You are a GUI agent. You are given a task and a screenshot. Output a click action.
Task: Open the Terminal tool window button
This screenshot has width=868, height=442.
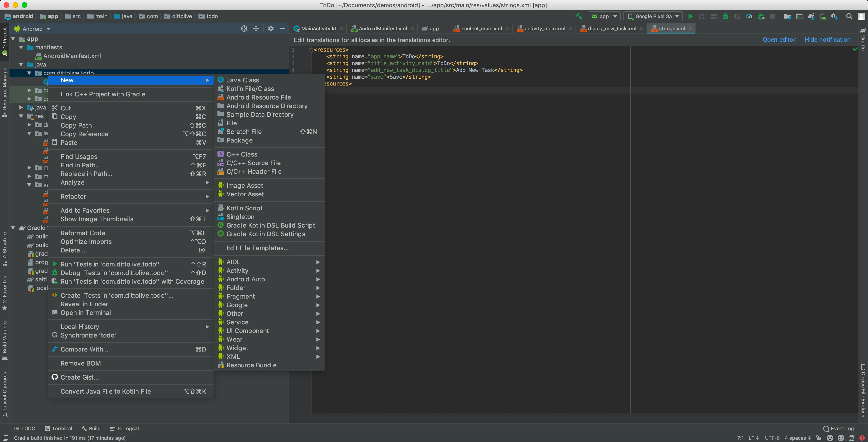(58, 428)
